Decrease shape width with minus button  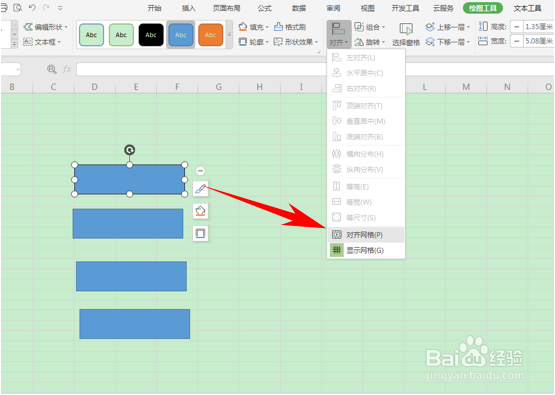tap(516, 41)
